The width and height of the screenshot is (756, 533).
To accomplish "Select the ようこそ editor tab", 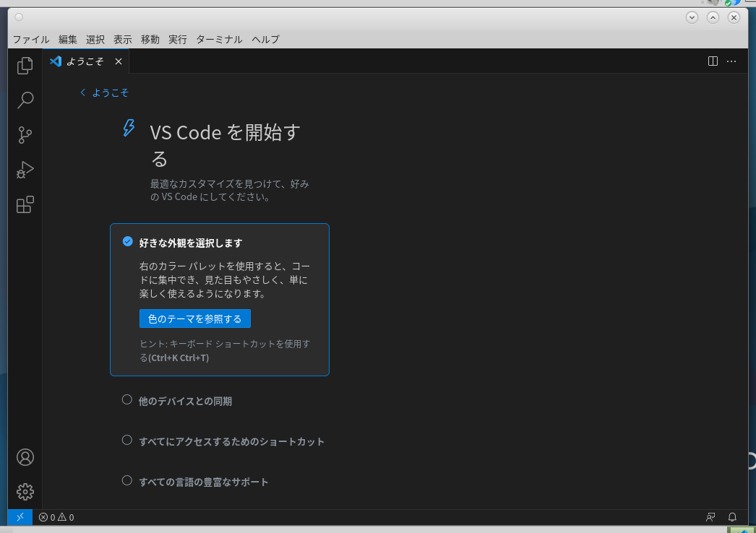I will [x=86, y=61].
